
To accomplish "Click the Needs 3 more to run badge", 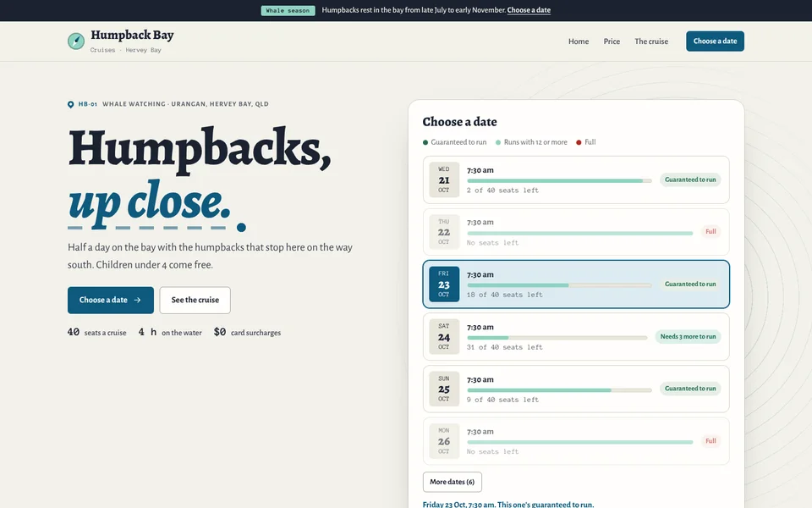I will tap(688, 337).
